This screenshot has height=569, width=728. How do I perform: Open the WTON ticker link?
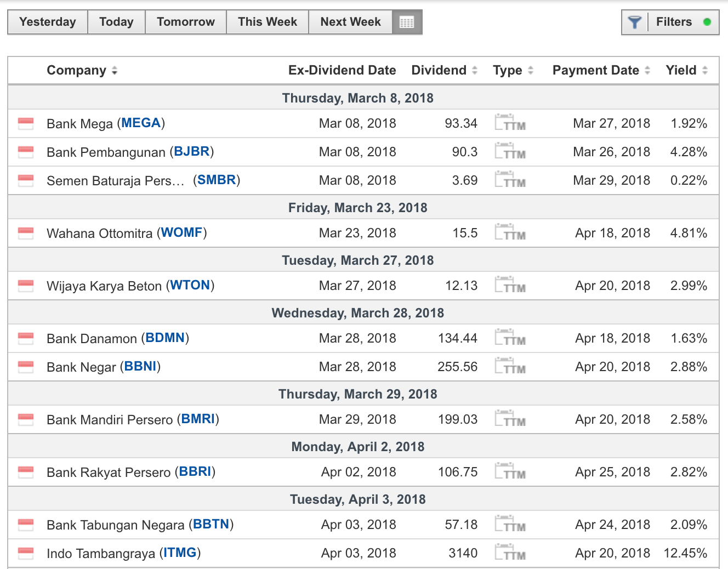click(190, 285)
